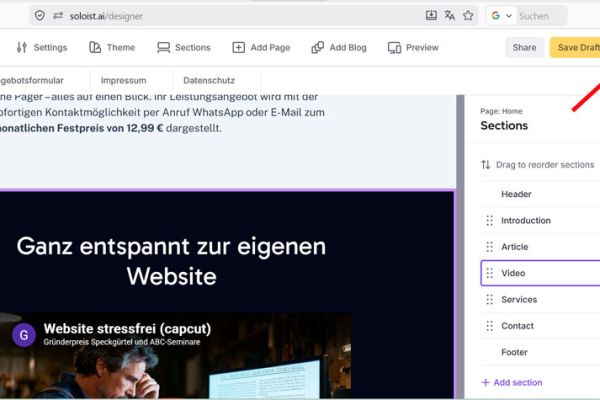Click the drag handle beside Video

pyautogui.click(x=489, y=273)
